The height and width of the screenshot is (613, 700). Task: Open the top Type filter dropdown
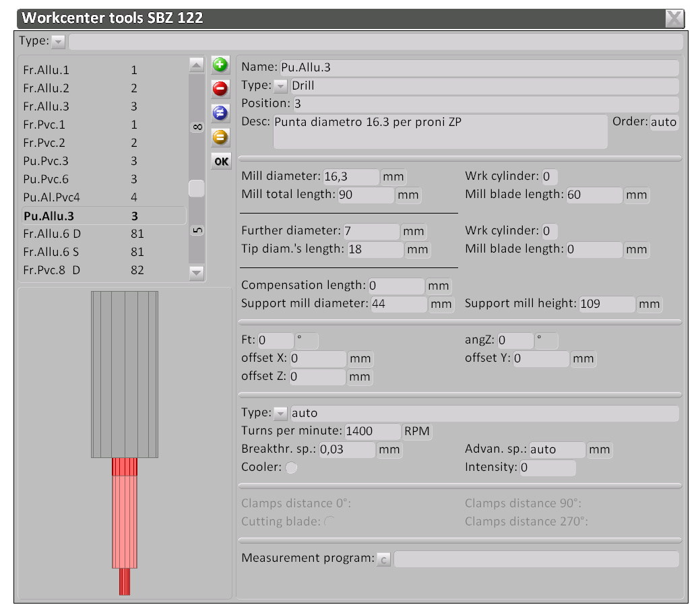point(58,42)
